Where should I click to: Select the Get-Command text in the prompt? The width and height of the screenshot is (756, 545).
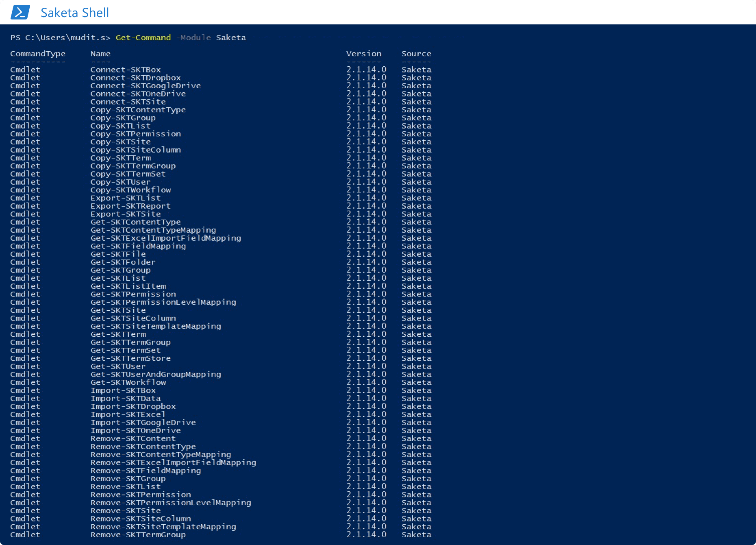click(x=143, y=37)
